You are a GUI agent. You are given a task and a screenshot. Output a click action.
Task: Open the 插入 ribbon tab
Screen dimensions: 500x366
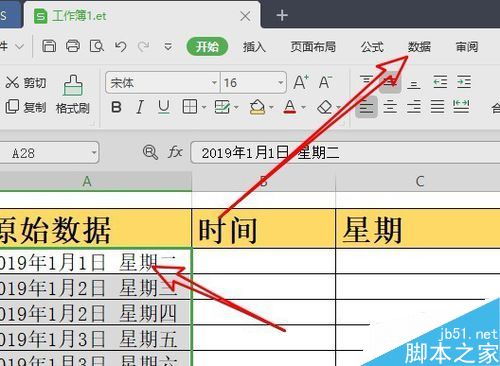coord(254,47)
